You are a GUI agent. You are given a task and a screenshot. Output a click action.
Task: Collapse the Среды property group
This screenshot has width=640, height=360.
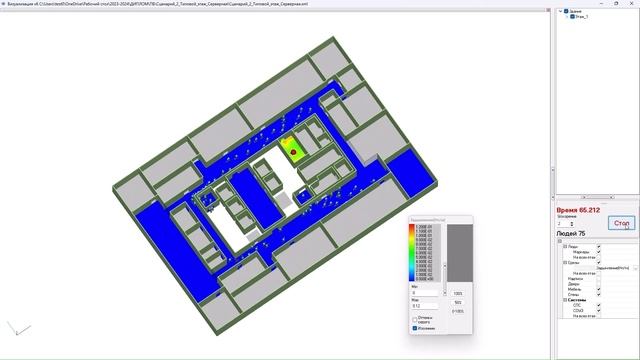click(x=565, y=262)
